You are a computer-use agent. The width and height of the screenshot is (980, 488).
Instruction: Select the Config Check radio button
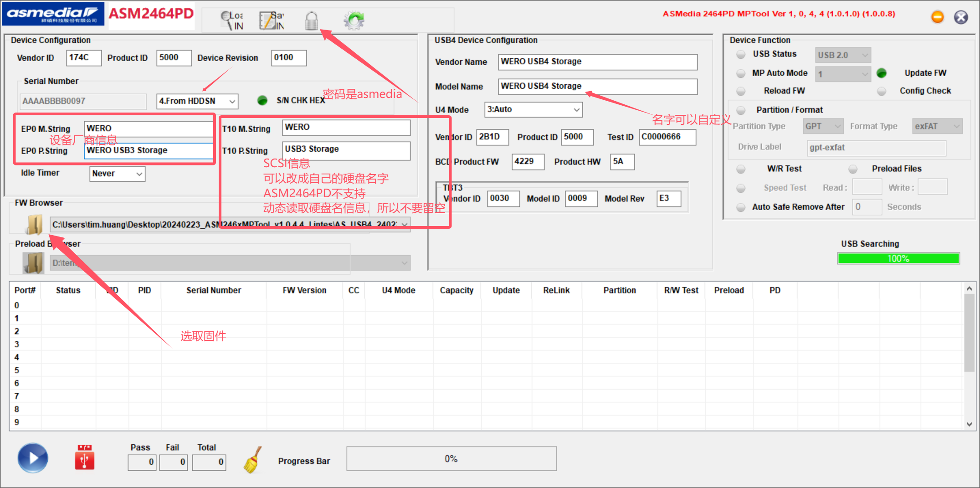tap(882, 91)
